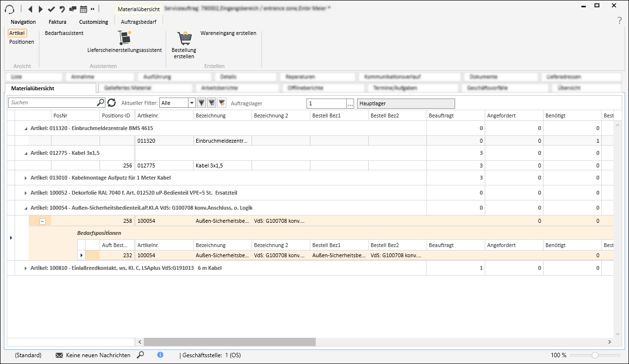Open the Customizing ribbon tab
This screenshot has height=364, width=629.
point(94,22)
